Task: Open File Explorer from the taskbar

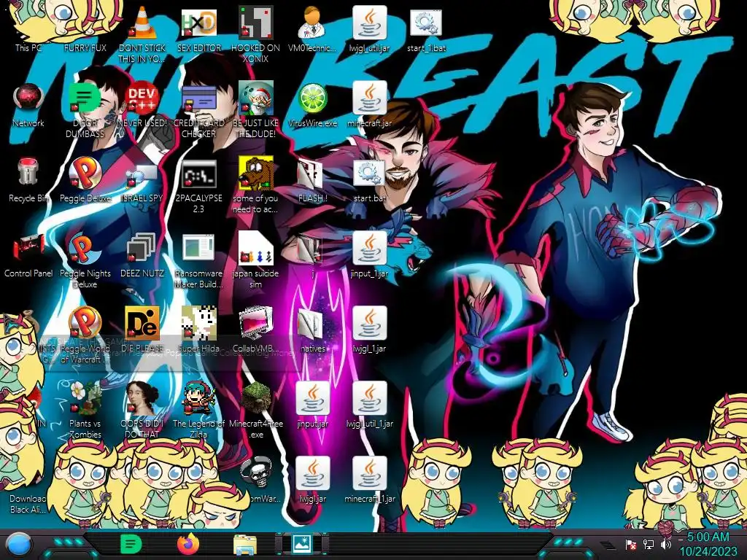Action: click(245, 545)
